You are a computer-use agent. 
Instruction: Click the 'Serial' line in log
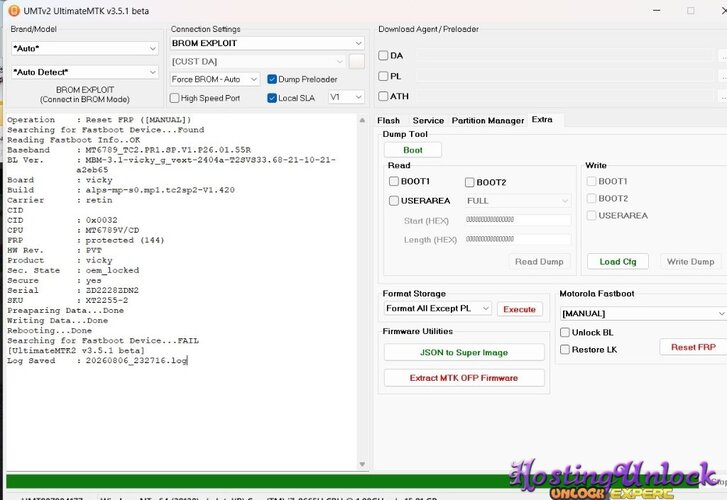pos(73,290)
